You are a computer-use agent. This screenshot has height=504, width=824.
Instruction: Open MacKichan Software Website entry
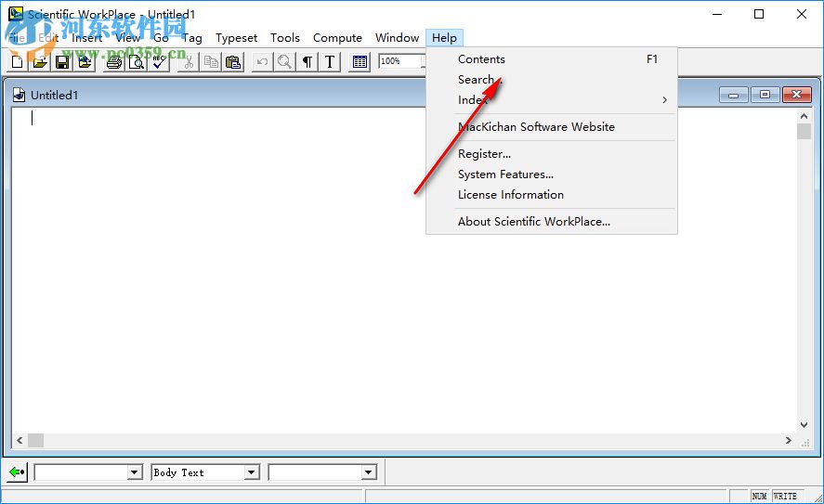pyautogui.click(x=551, y=126)
